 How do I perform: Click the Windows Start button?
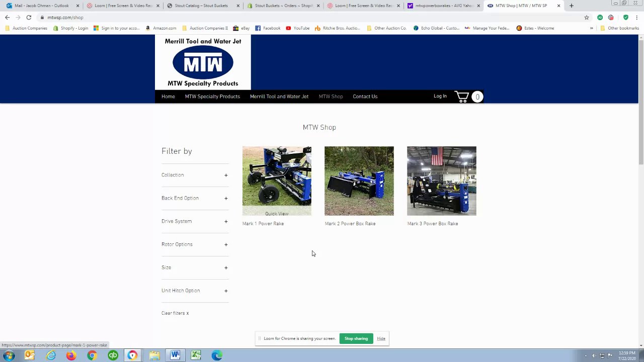9,356
